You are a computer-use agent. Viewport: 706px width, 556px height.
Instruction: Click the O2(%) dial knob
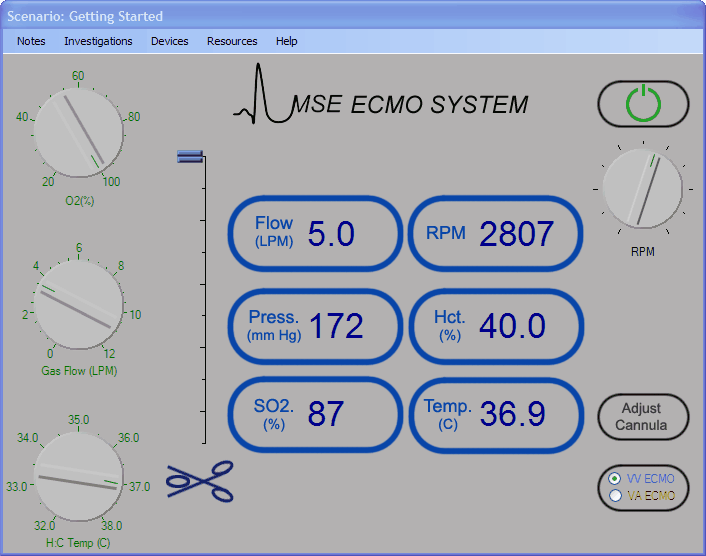pyautogui.click(x=79, y=132)
